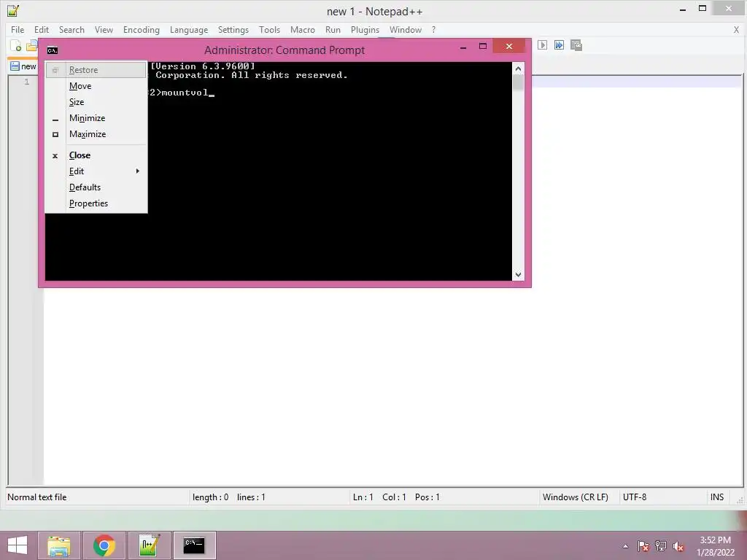This screenshot has height=560, width=747.
Task: Open the Action Center flag tray icon
Action: (643, 546)
